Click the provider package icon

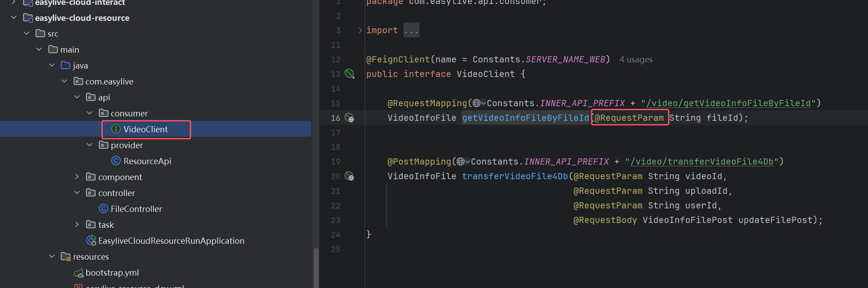(x=104, y=145)
